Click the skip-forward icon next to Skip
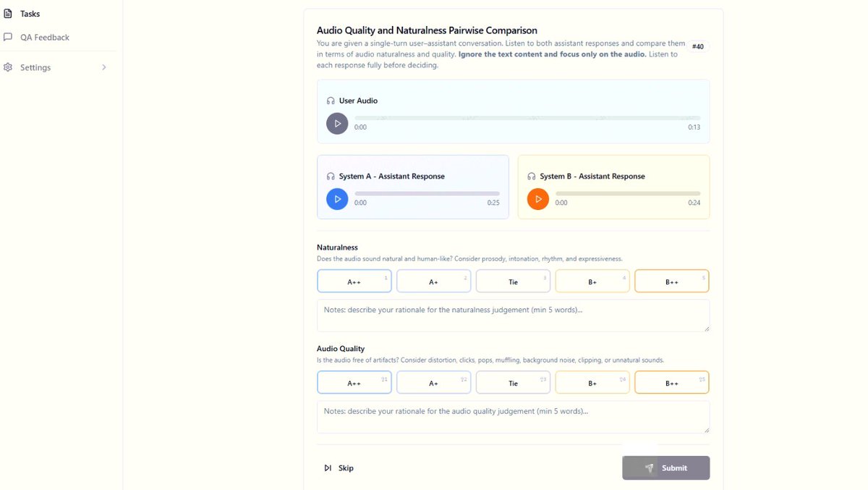Image resolution: width=868 pixels, height=490 pixels. pos(328,468)
